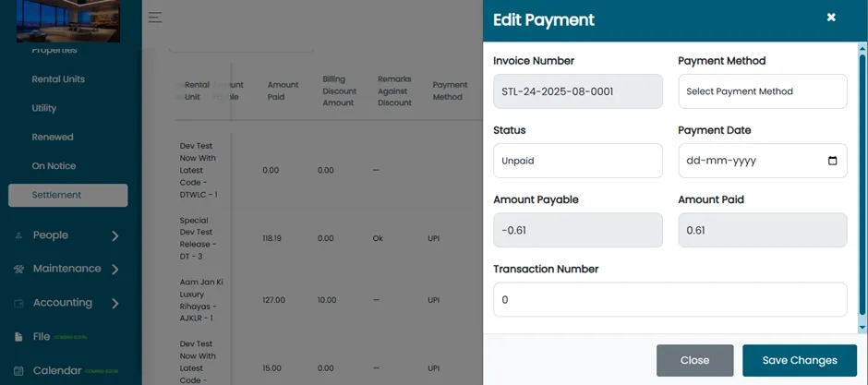Click the Ok remarks cell
868x385 pixels.
(378, 238)
